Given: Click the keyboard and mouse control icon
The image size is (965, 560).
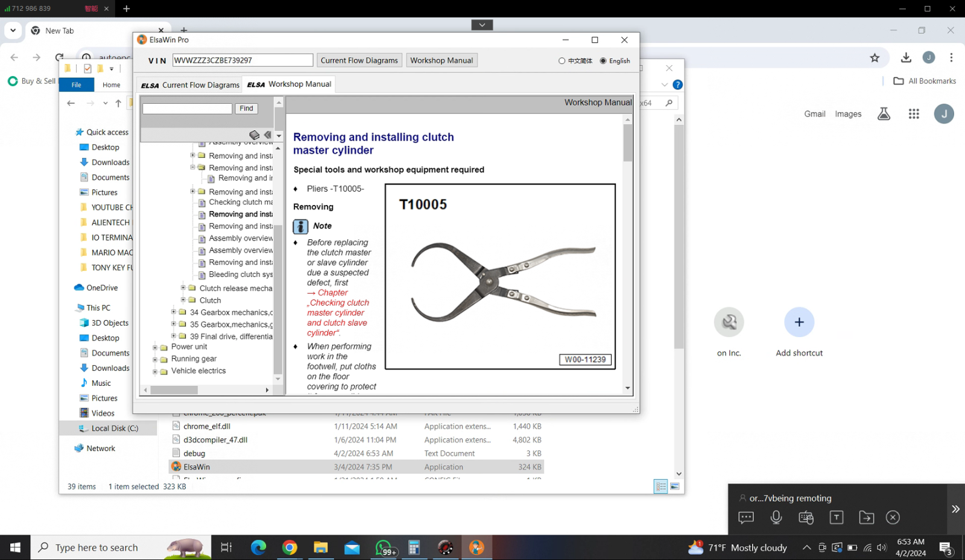Looking at the screenshot, I should pos(806,517).
